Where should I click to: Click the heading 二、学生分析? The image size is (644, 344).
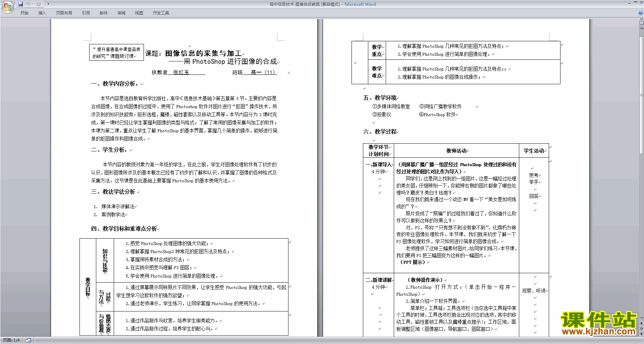(x=109, y=150)
